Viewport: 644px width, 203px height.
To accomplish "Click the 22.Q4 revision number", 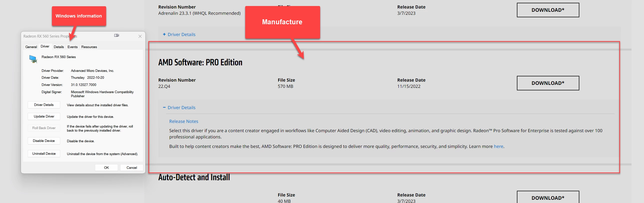I will click(x=164, y=86).
